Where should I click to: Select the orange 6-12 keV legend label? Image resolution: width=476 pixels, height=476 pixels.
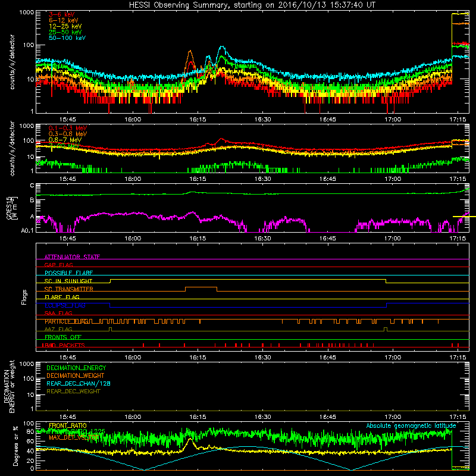coord(64,20)
